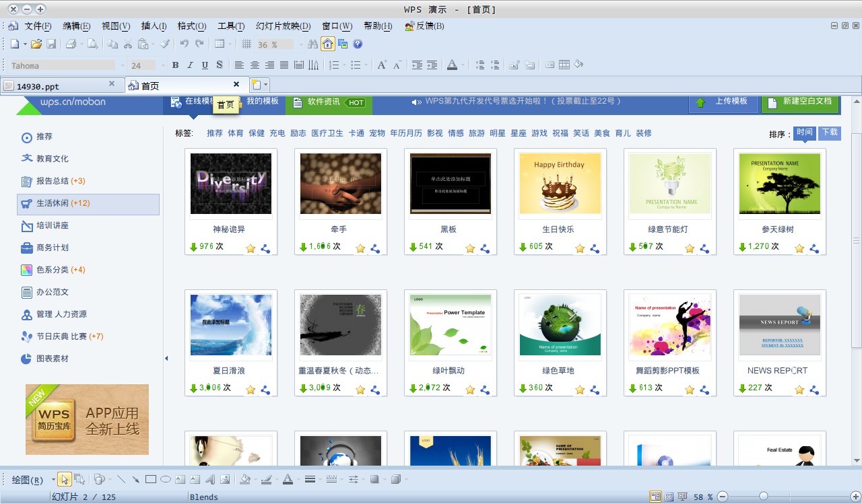The width and height of the screenshot is (862, 504).
Task: Open Print Preview magnifier icon
Action: tap(92, 44)
